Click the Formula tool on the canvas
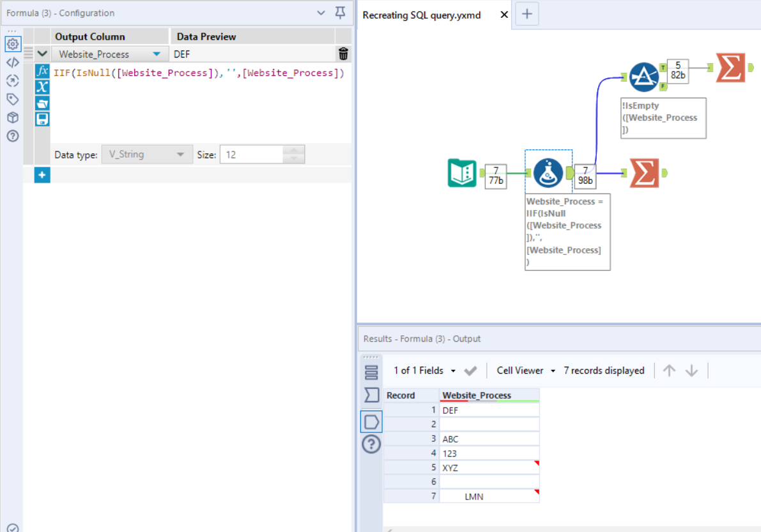Viewport: 761px width, 532px height. point(548,173)
